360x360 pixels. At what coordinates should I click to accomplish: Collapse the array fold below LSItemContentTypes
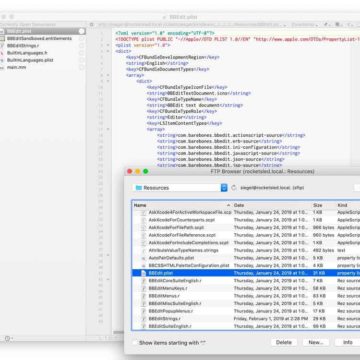tap(108, 129)
